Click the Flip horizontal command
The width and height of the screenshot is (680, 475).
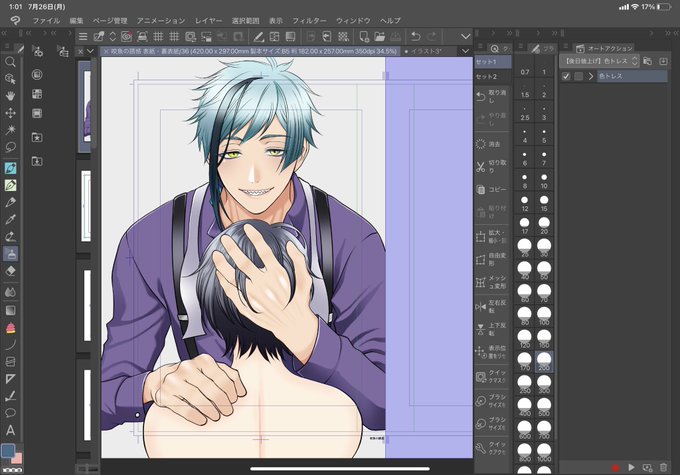(492, 306)
